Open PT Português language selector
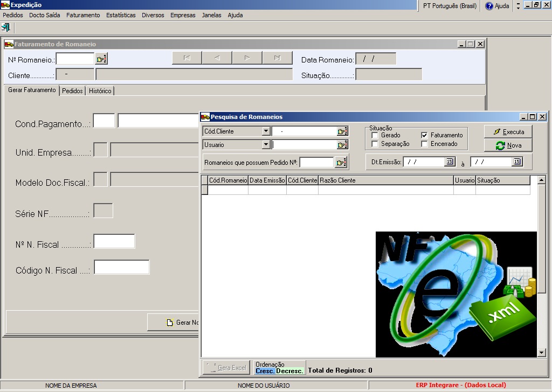The image size is (552, 392). click(x=449, y=6)
